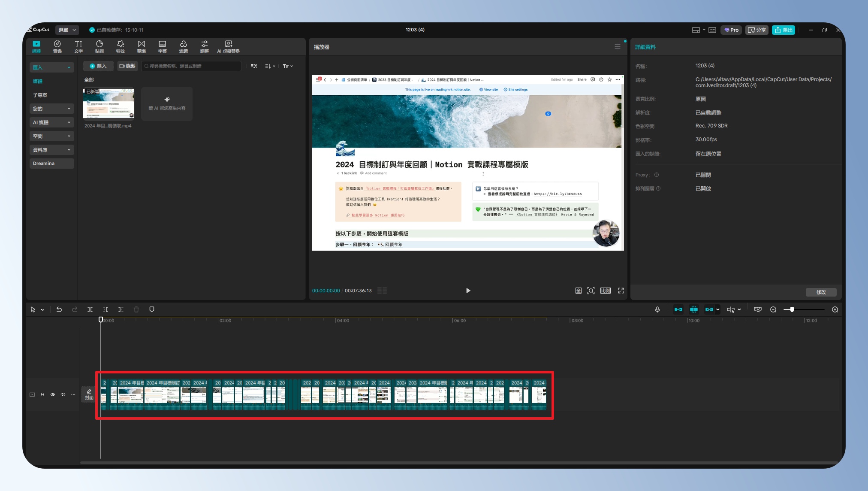Click the zoom-out timeline minus icon

coord(773,309)
